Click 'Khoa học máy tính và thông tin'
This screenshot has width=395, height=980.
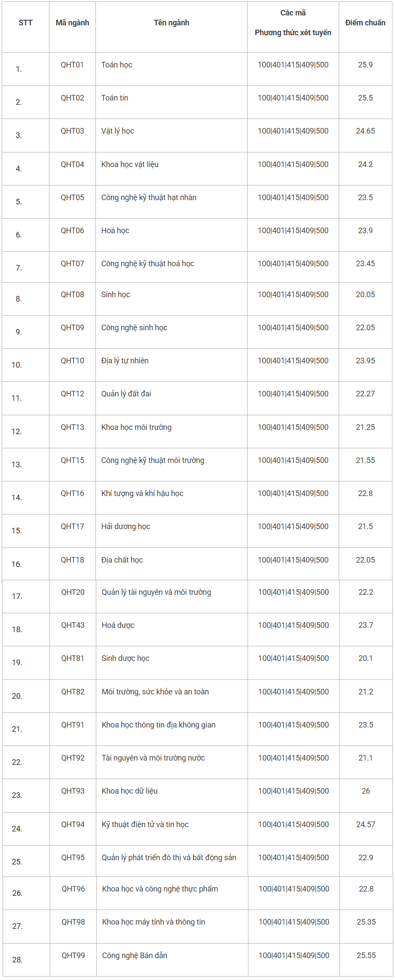click(x=153, y=922)
